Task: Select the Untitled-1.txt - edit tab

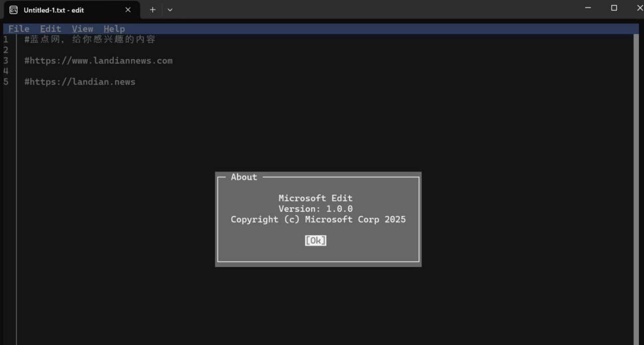Action: [70, 10]
